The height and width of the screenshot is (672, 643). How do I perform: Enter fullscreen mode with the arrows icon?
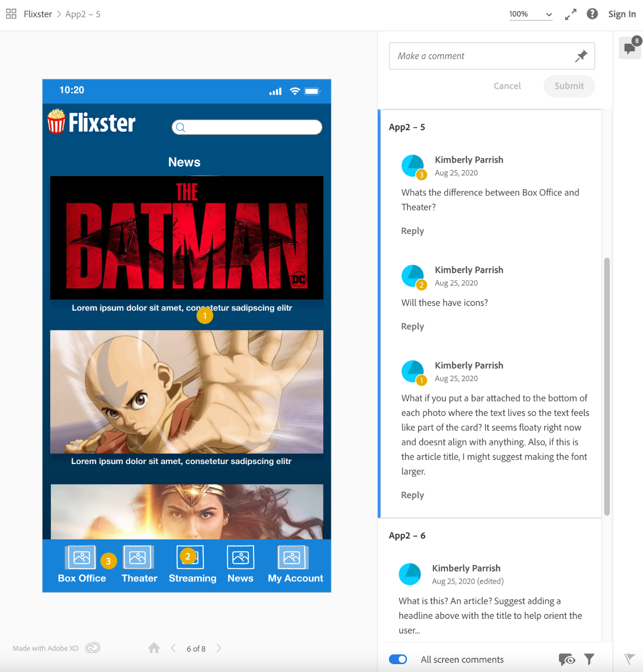(x=570, y=14)
